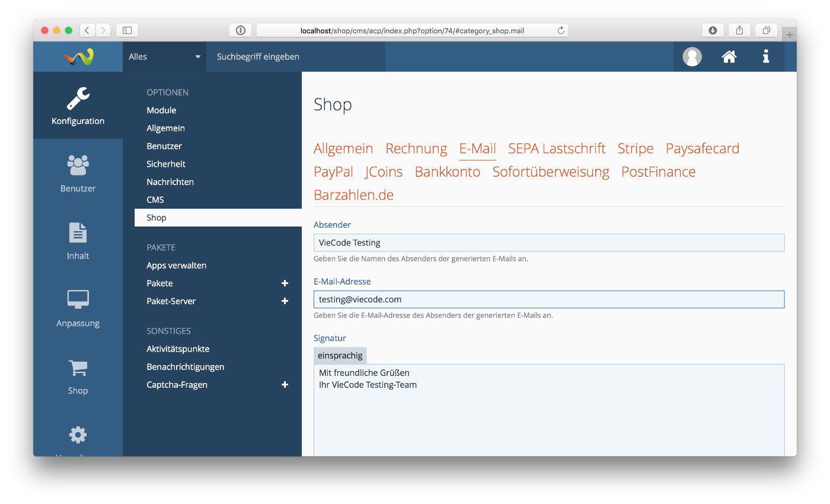Open the Konfiguration wrench section

(x=78, y=106)
